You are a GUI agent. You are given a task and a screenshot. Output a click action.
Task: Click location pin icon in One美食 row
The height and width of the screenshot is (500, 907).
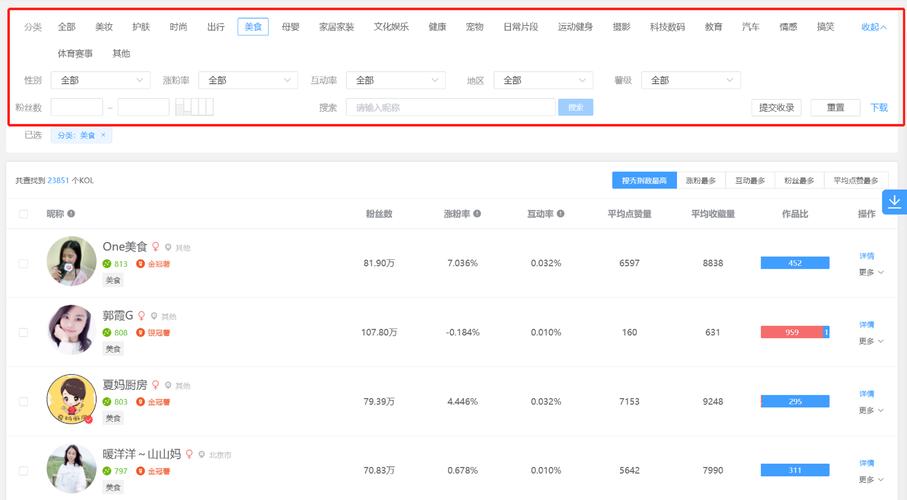coord(168,247)
